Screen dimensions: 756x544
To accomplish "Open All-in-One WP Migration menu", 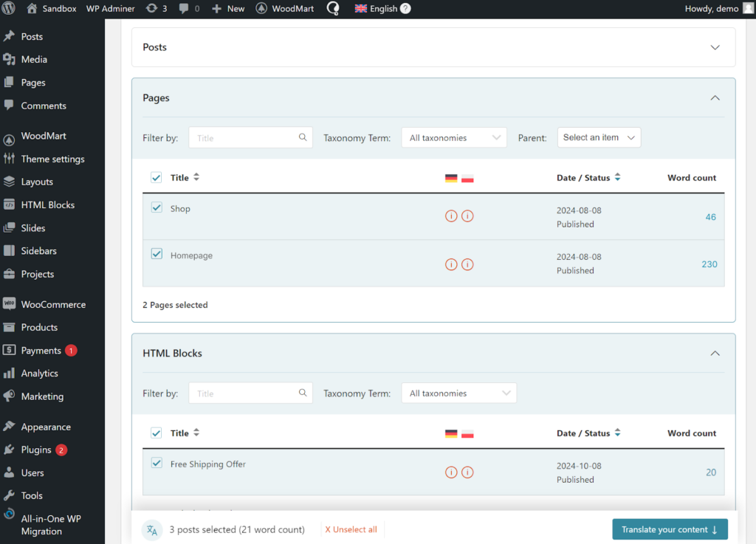I will [52, 525].
